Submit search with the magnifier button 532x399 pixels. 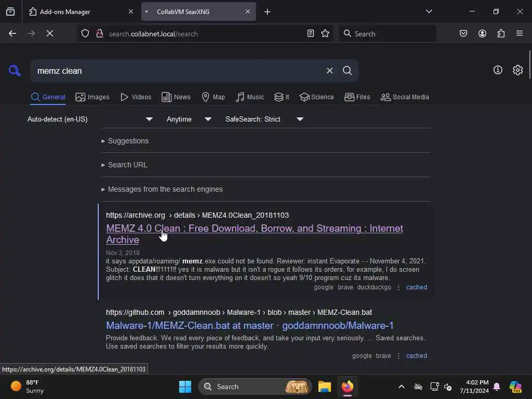tap(347, 71)
